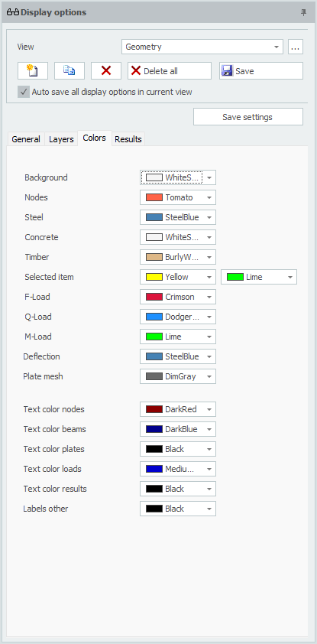317x644 pixels.
Task: Click the copy view icon button
Action: (70, 70)
